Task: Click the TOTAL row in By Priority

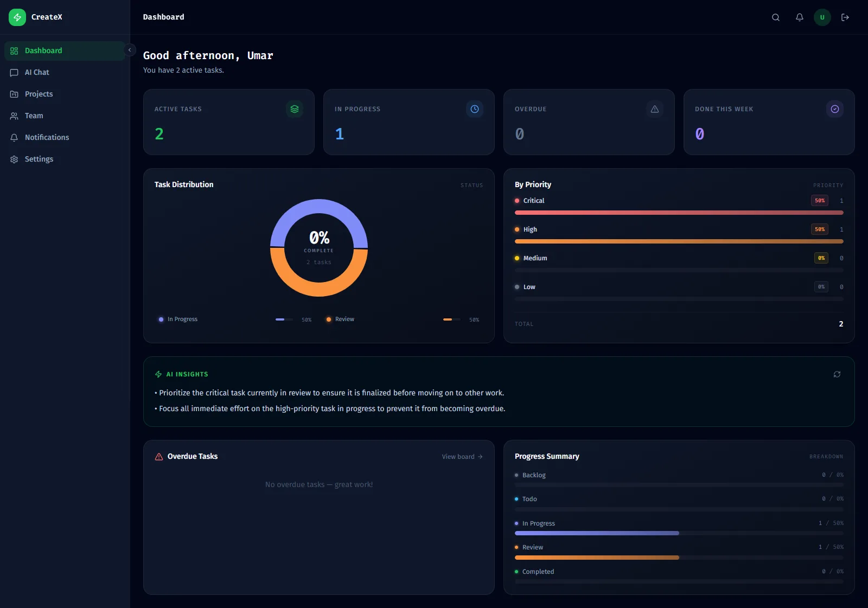Action: click(679, 324)
